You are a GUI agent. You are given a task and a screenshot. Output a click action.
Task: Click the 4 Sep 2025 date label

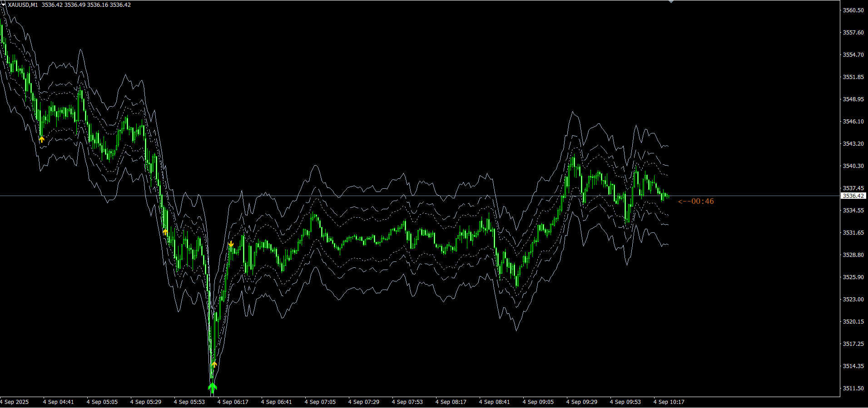click(x=15, y=402)
